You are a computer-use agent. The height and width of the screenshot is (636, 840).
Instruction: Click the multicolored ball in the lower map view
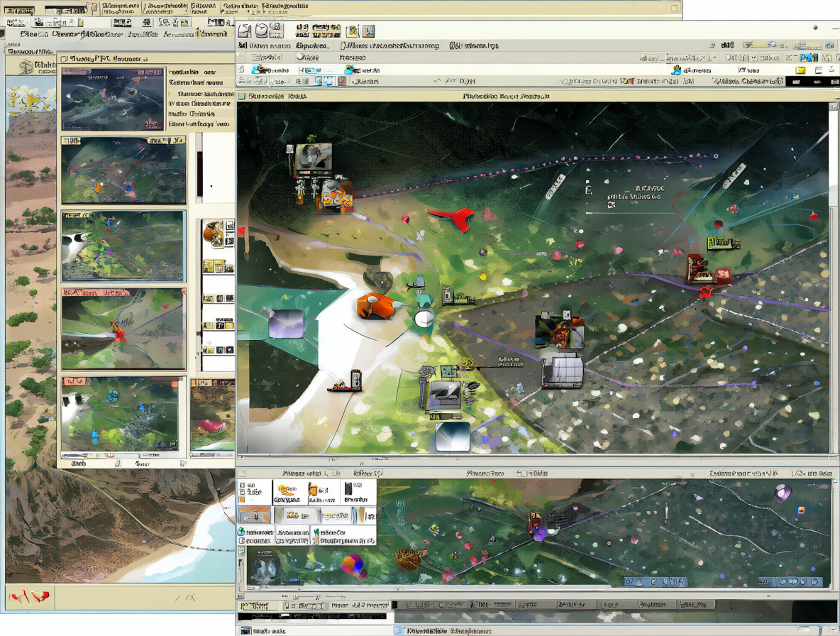[352, 565]
